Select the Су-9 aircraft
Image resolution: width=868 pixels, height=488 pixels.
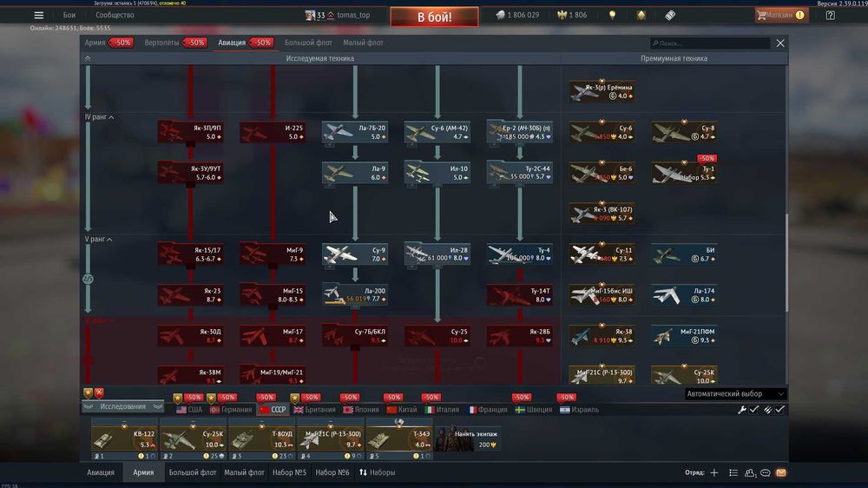(355, 254)
